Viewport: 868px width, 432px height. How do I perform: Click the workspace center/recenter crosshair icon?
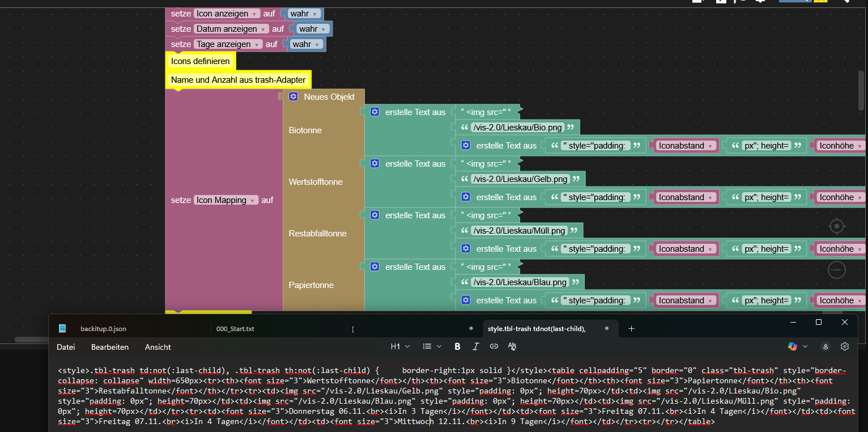tap(837, 226)
